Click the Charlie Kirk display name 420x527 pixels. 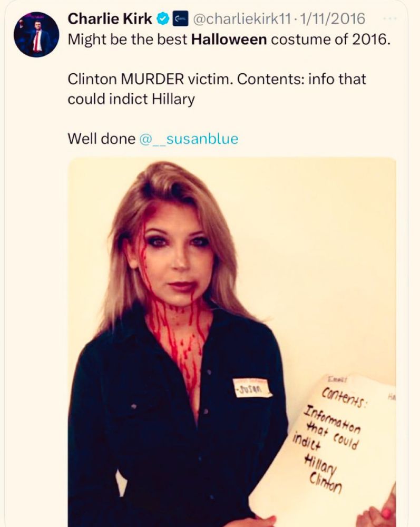pyautogui.click(x=110, y=19)
